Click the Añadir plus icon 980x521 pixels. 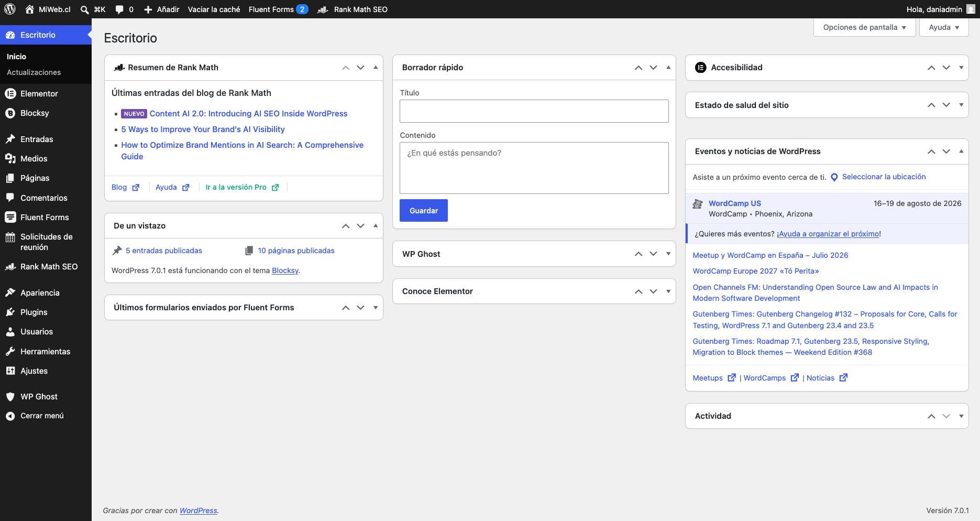[148, 9]
